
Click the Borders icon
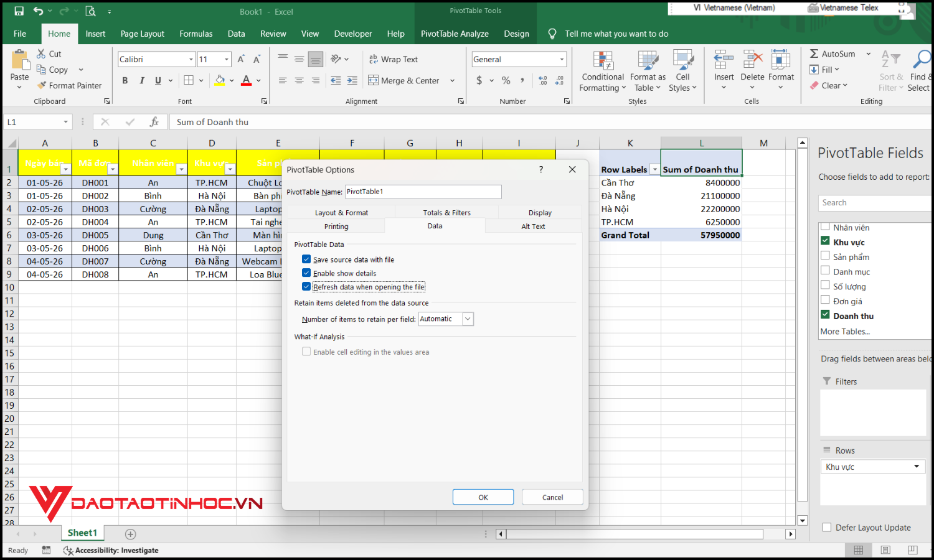pyautogui.click(x=189, y=80)
